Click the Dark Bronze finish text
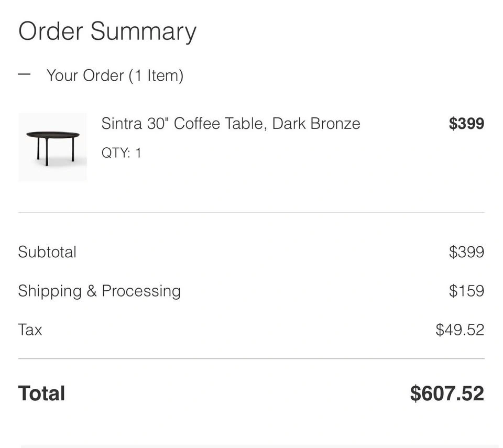 [x=316, y=124]
